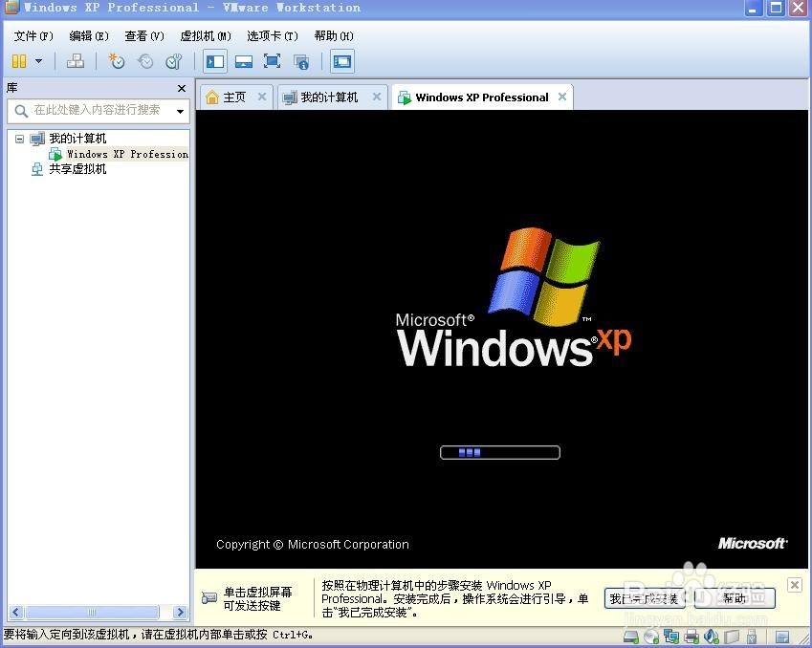Open the Snapshot Manager icon
812x648 pixels.
pos(173,61)
